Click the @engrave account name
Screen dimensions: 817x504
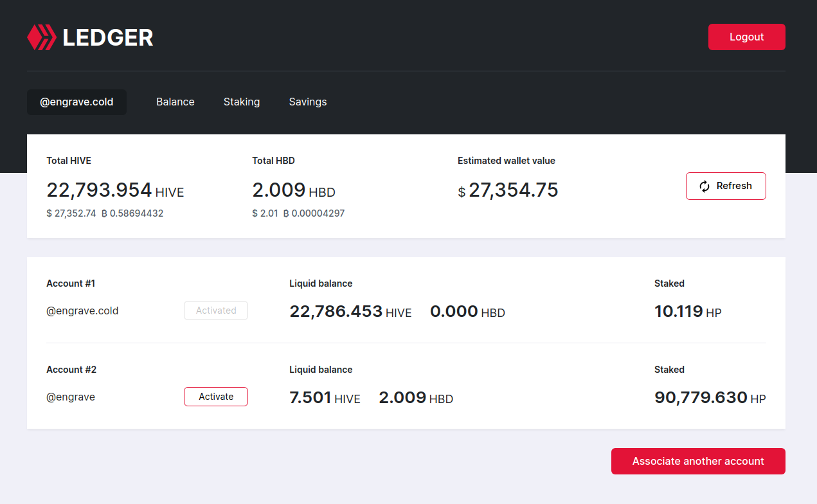(71, 397)
